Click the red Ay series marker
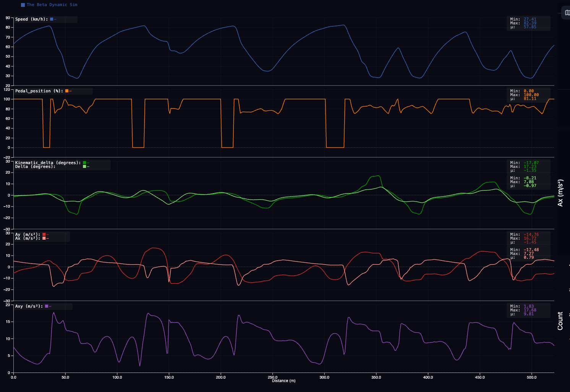 click(x=44, y=234)
